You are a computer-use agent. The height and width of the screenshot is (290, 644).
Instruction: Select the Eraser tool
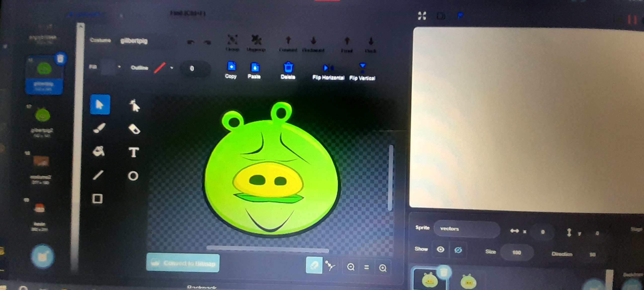pyautogui.click(x=134, y=129)
